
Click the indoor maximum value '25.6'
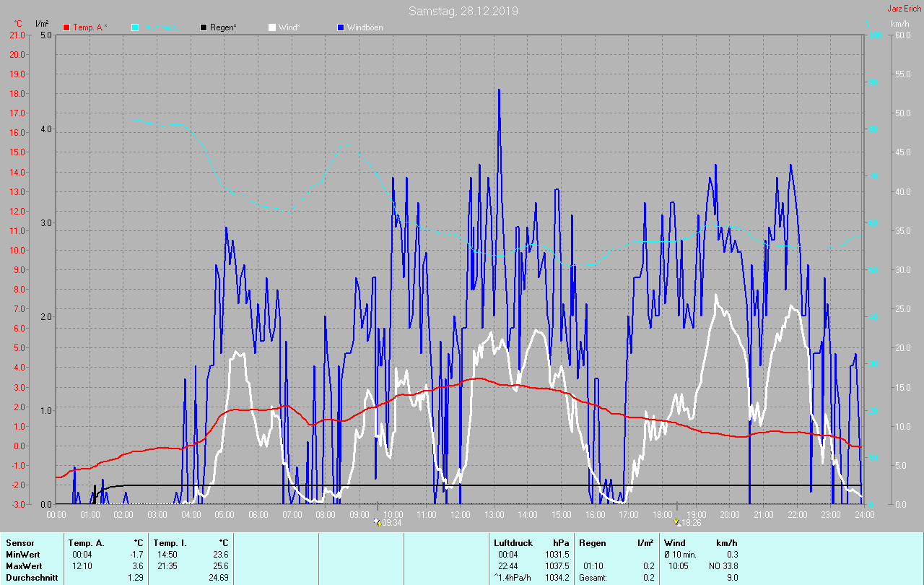[220, 565]
